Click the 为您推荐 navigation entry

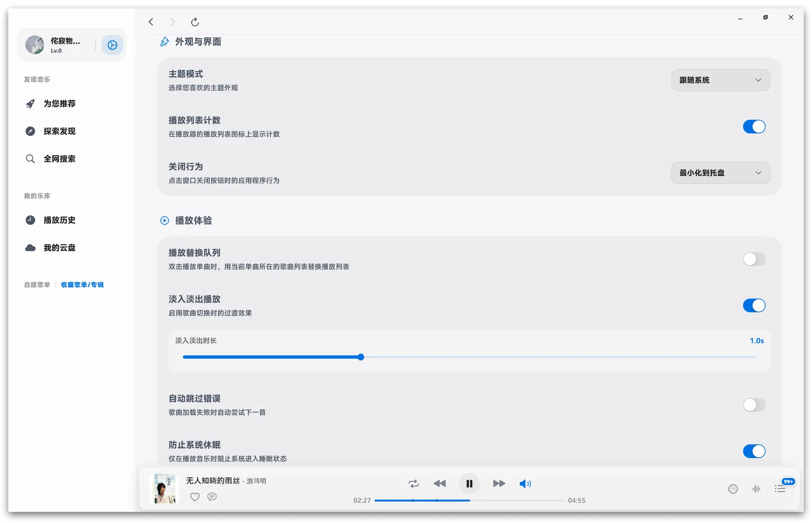tap(59, 104)
